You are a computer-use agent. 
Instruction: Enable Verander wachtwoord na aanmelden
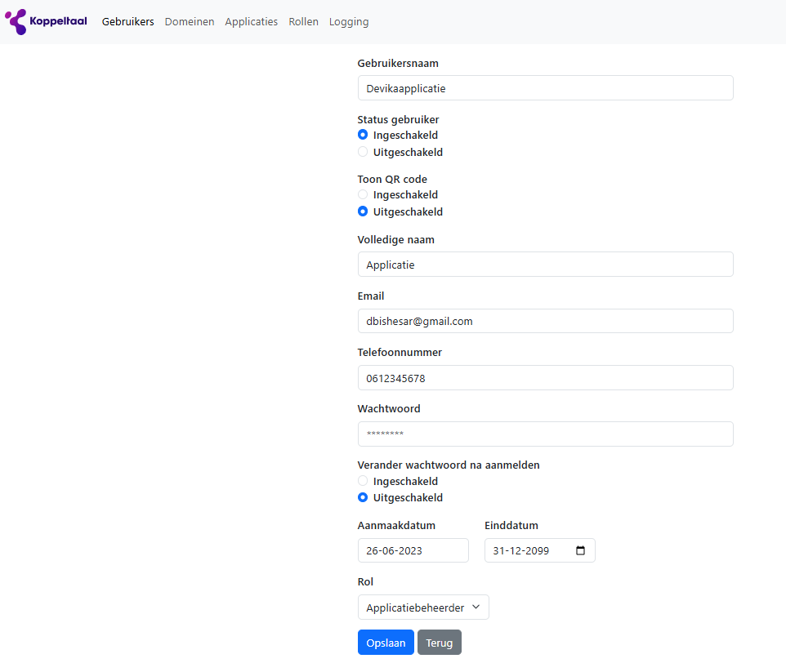(363, 481)
